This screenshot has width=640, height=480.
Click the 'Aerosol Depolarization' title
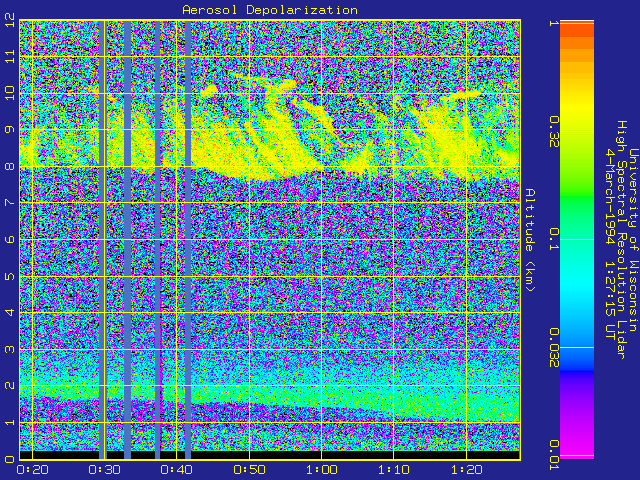(270, 10)
